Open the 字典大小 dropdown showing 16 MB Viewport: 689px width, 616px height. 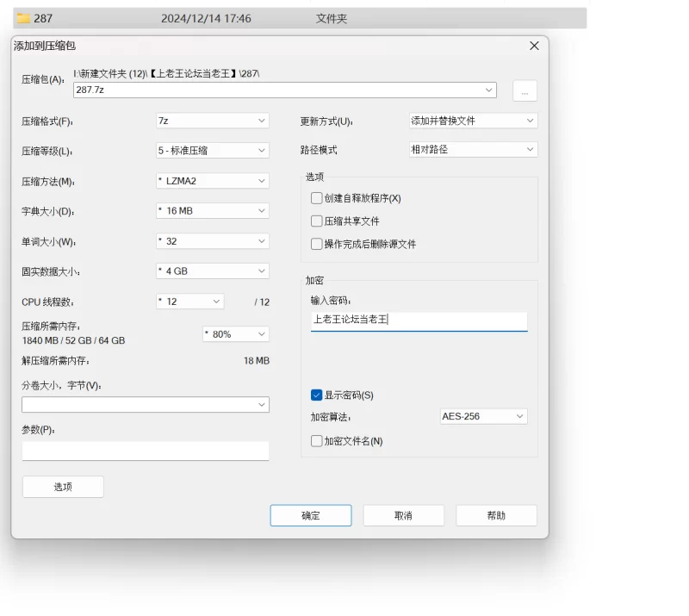(x=213, y=210)
